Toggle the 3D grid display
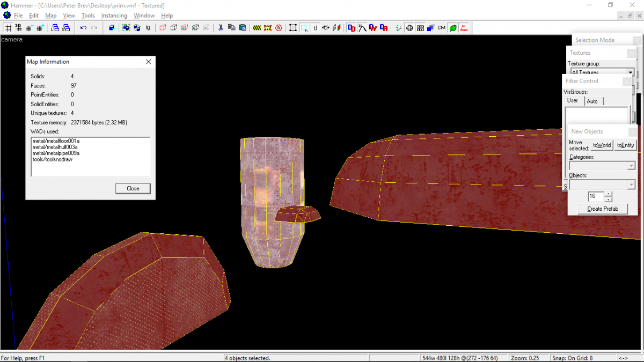 click(x=18, y=27)
